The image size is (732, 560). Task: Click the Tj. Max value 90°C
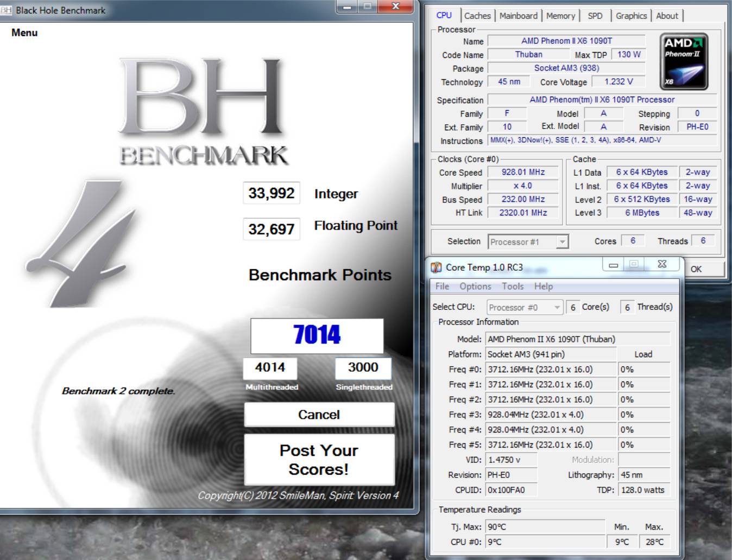tap(545, 527)
